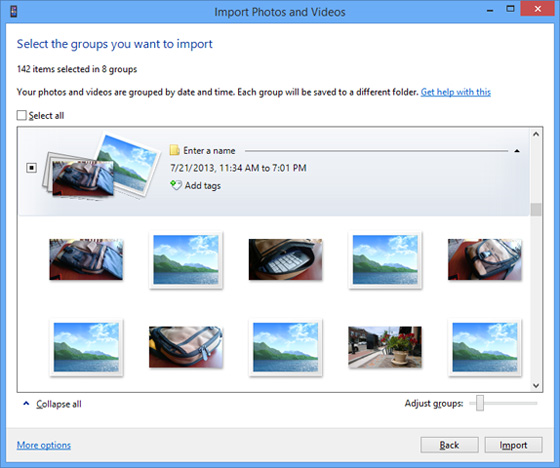Click the vertical scrollbar thumb
This screenshot has height=468, width=560.
(x=536, y=209)
